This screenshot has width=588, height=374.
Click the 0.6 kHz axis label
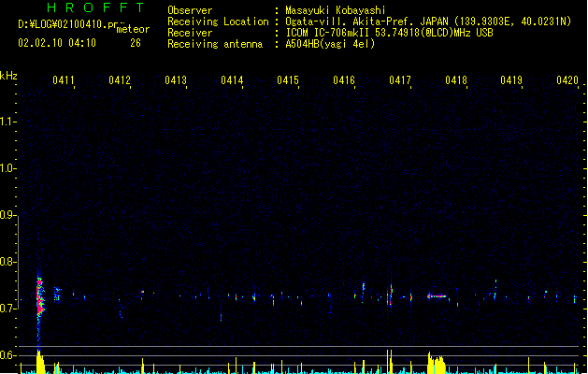pos(7,355)
